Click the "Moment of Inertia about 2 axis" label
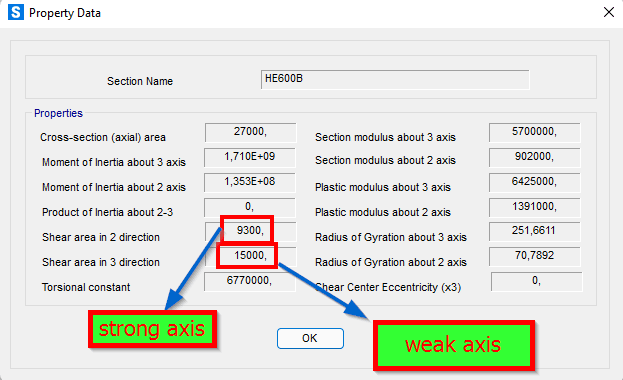 [x=114, y=187]
